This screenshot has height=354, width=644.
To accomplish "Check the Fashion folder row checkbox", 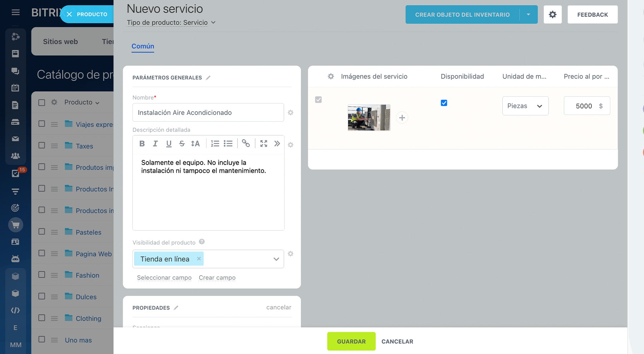I will [42, 275].
